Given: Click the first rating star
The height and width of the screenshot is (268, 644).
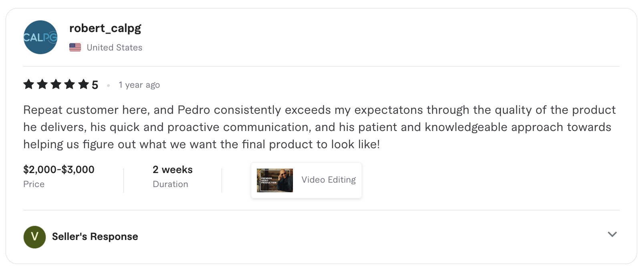Looking at the screenshot, I should [28, 85].
